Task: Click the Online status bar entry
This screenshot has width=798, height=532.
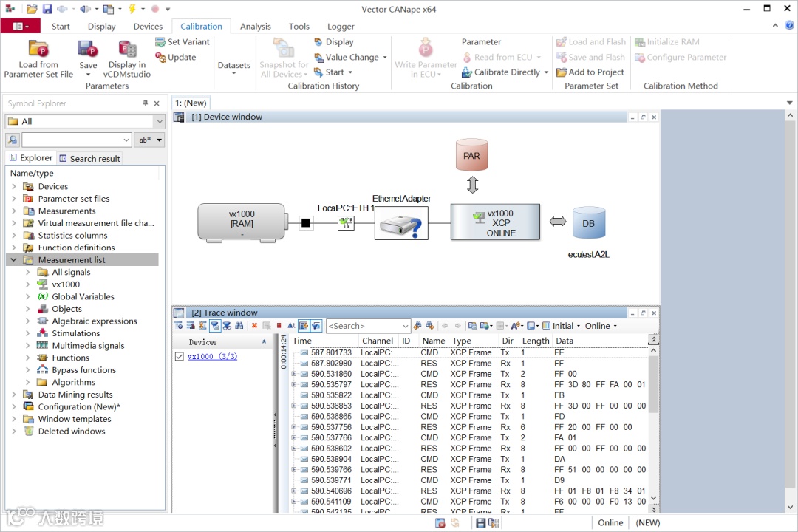Action: coord(610,523)
